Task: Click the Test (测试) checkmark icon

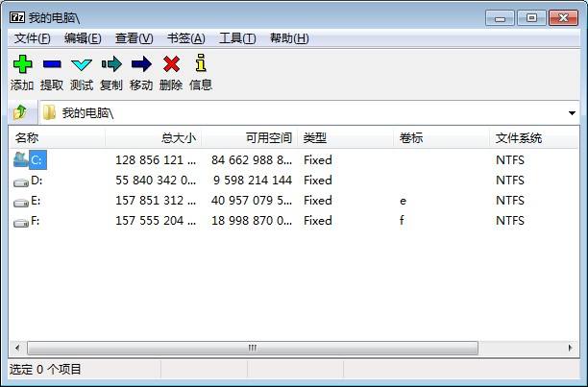Action: coord(82,64)
